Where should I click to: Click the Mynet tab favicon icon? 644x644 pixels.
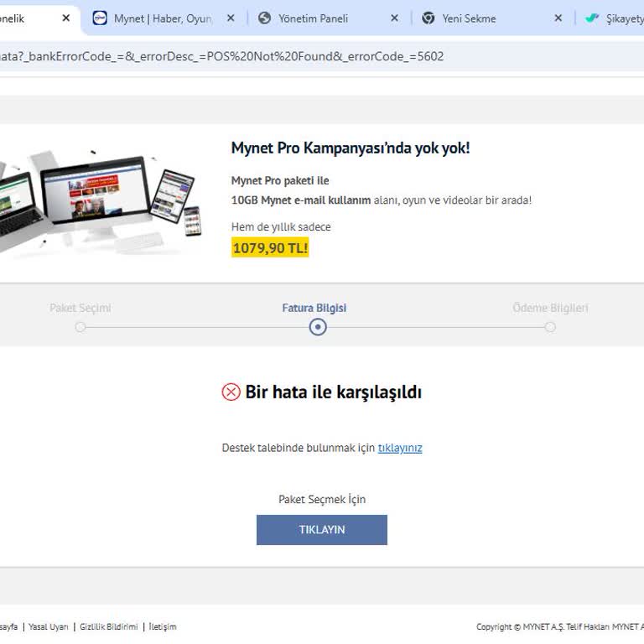pos(100,18)
